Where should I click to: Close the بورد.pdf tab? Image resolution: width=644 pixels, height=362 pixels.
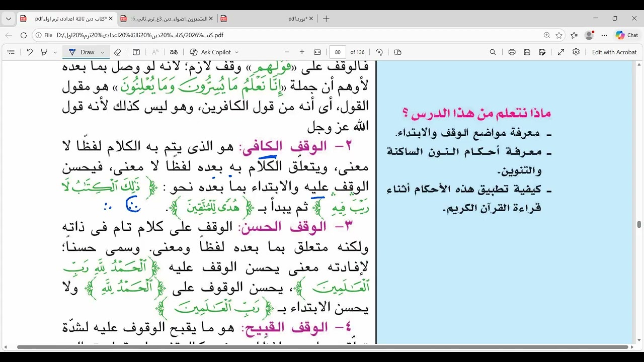pyautogui.click(x=311, y=19)
